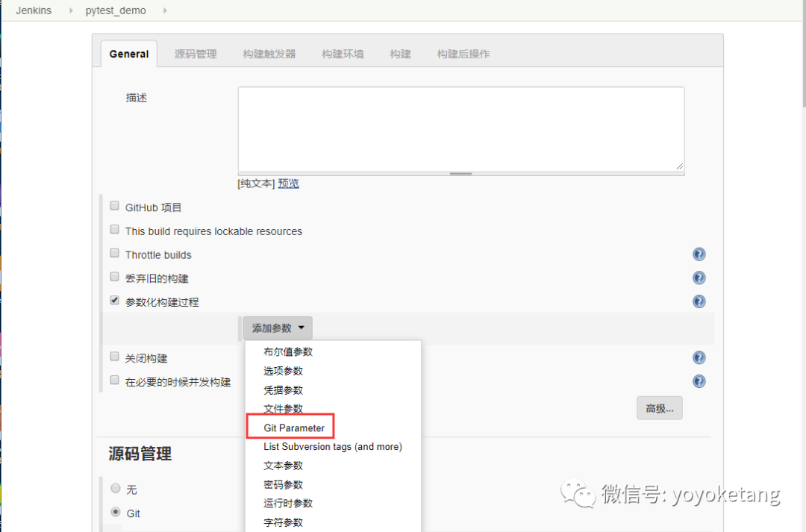The height and width of the screenshot is (532, 806).
Task: Check This build requires lockable resources
Action: (115, 229)
